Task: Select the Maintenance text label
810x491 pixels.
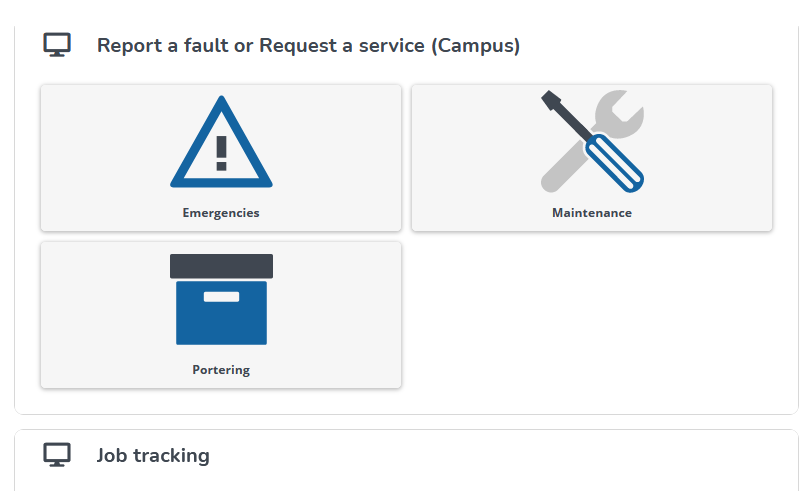Action: pyautogui.click(x=592, y=213)
